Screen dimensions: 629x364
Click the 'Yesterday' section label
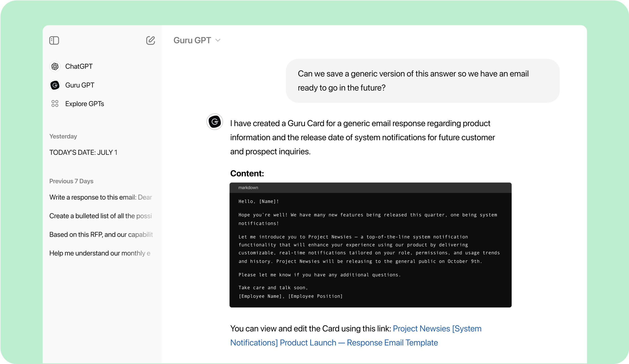63,136
